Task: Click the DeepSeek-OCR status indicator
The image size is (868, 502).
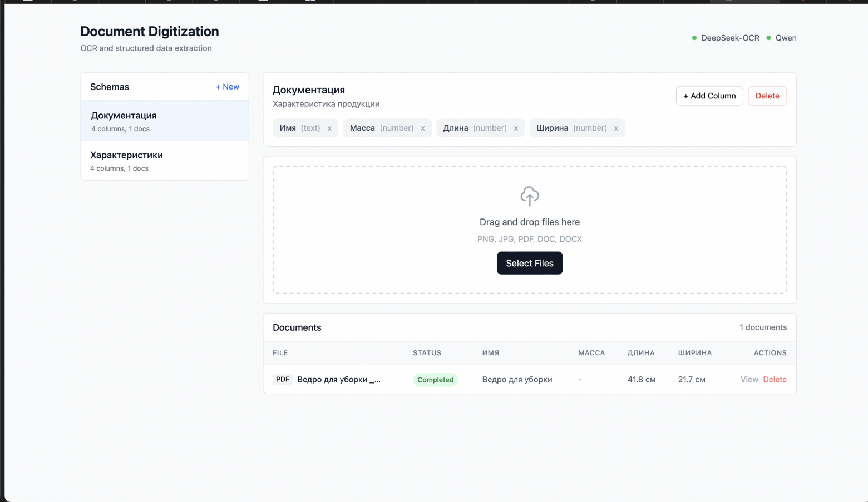Action: (726, 38)
